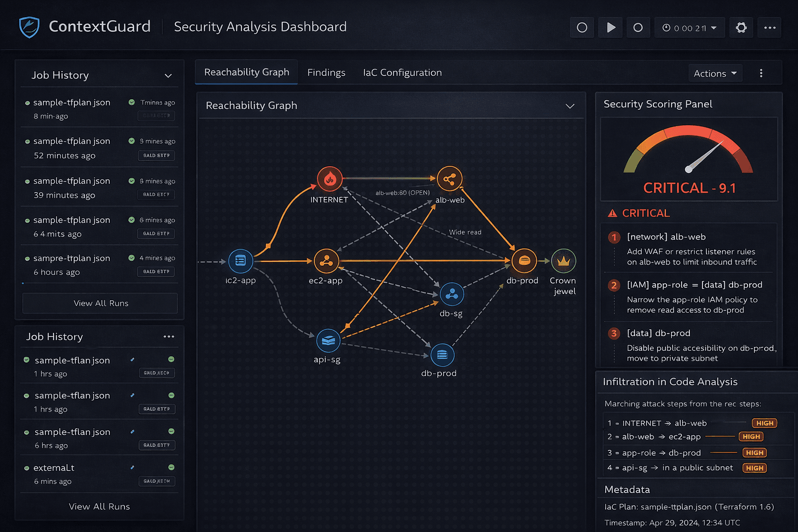This screenshot has width=798, height=532.
Task: Toggle completion indicator for 6 hrs ago job
Action: (x=171, y=431)
